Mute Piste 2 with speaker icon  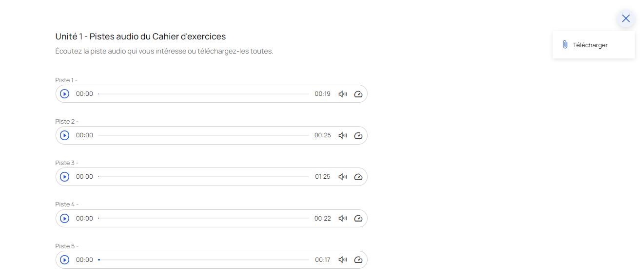coord(343,135)
